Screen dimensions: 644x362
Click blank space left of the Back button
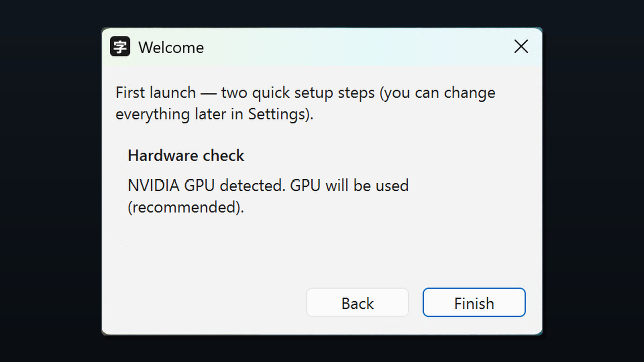[205, 303]
